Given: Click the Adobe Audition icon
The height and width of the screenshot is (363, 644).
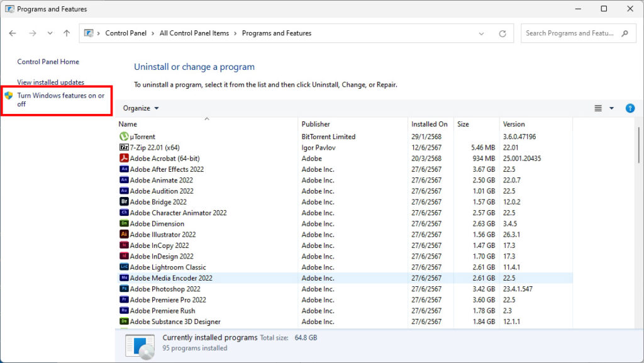Looking at the screenshot, I should (124, 191).
